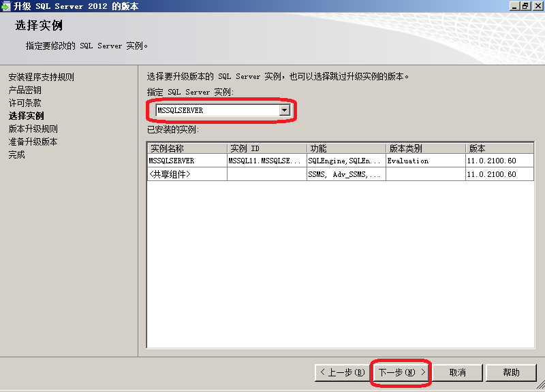Viewport: 545px width, 392px height.
Task: Select MSSQLSERVER in the instance name column
Action: tap(187, 161)
